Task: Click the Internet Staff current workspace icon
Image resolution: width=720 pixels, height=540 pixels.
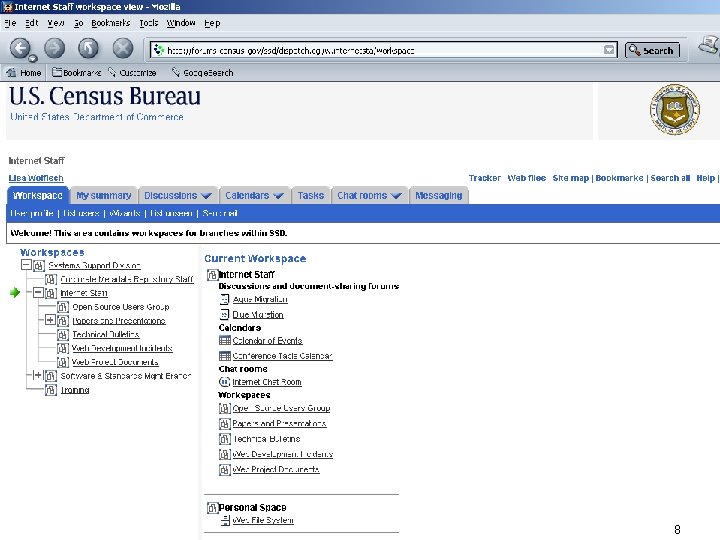Action: pos(212,275)
